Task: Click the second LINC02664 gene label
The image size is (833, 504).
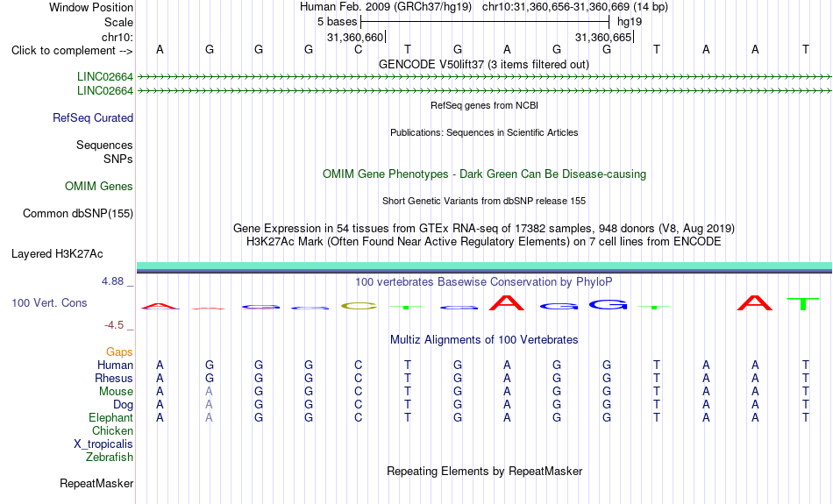Action: tap(105, 91)
